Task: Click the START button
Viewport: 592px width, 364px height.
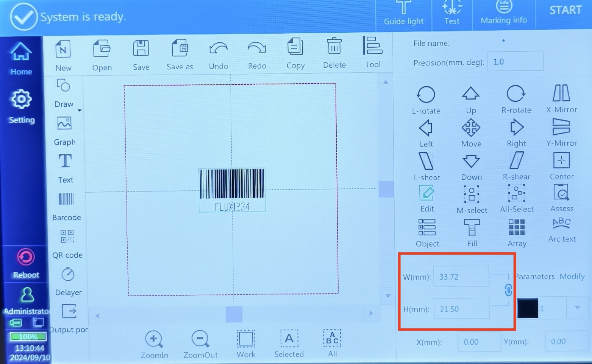Action: (565, 10)
